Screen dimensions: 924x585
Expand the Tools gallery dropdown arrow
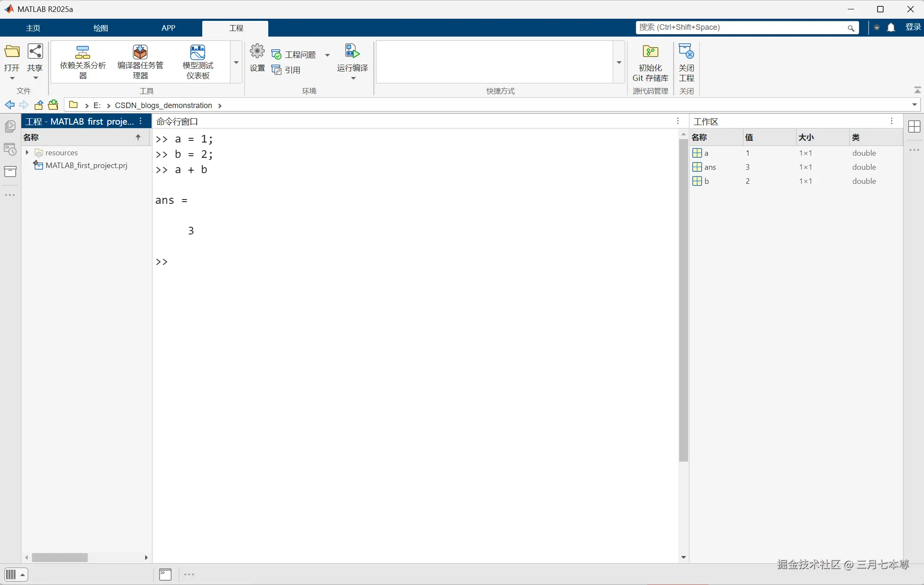tap(236, 63)
